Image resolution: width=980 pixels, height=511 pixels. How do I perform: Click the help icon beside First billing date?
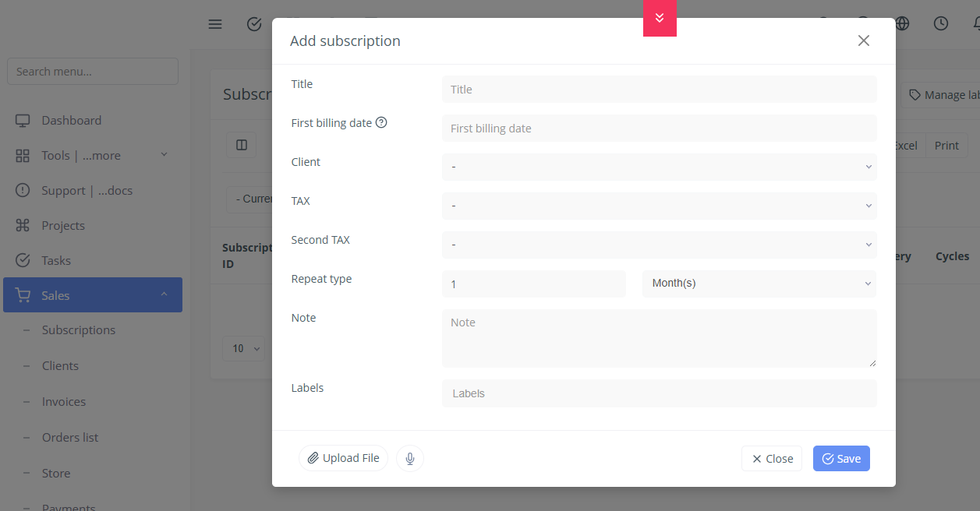(381, 122)
